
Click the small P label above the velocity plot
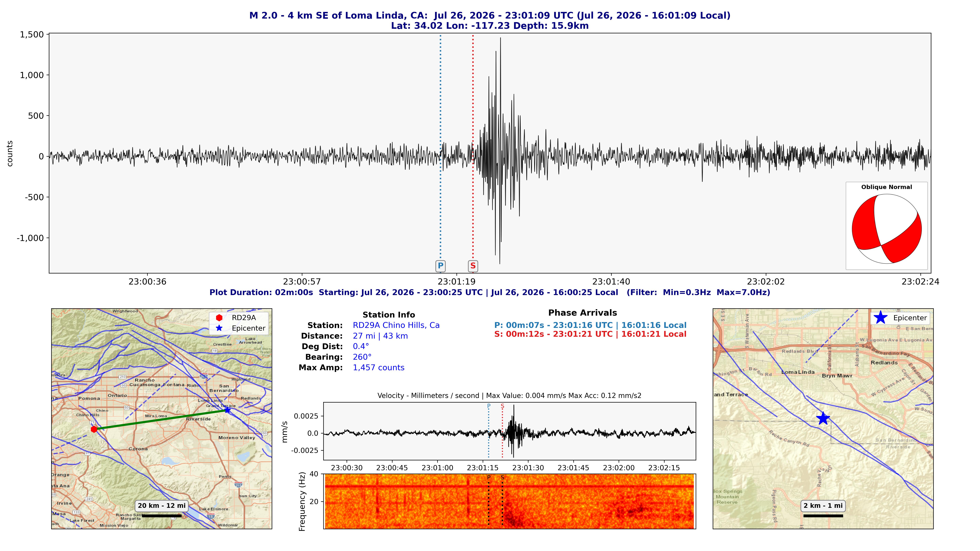coord(489,406)
